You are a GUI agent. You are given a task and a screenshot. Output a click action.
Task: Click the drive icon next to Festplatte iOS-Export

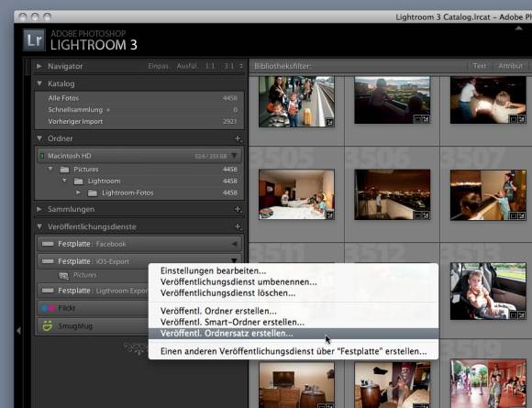pyautogui.click(x=48, y=261)
